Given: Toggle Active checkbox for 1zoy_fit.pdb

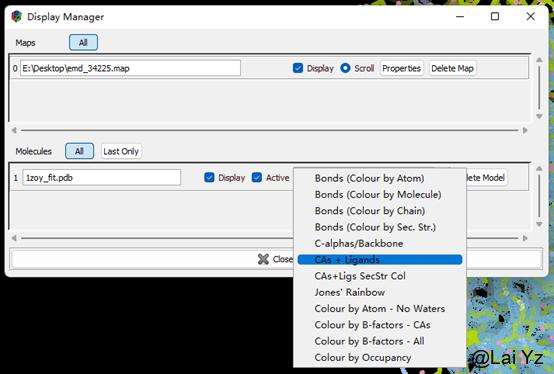Looking at the screenshot, I should pyautogui.click(x=257, y=177).
